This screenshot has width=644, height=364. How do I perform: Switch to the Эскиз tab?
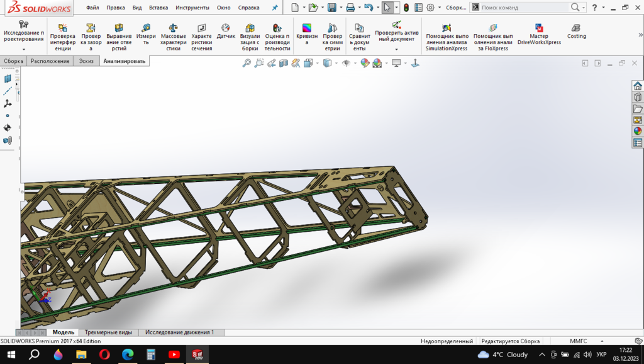tap(86, 61)
